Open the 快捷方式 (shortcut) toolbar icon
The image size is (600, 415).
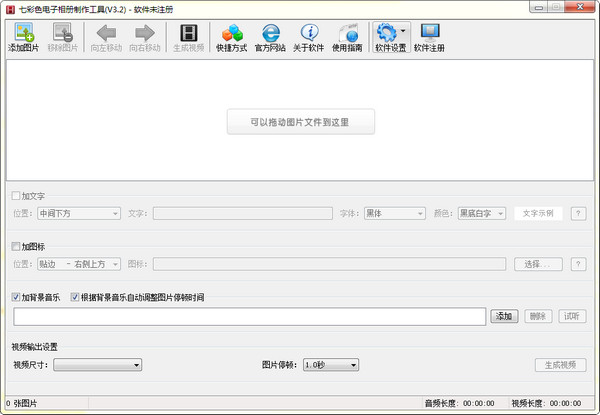[231, 36]
